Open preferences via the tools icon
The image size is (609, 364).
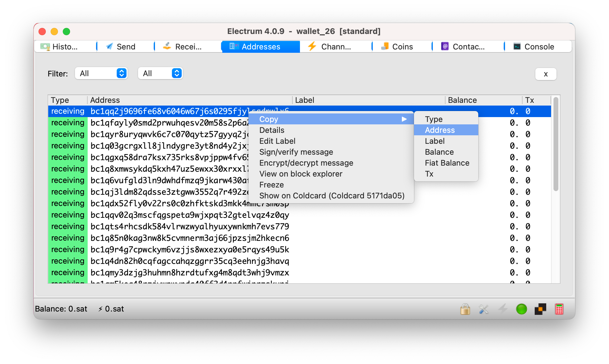click(484, 309)
